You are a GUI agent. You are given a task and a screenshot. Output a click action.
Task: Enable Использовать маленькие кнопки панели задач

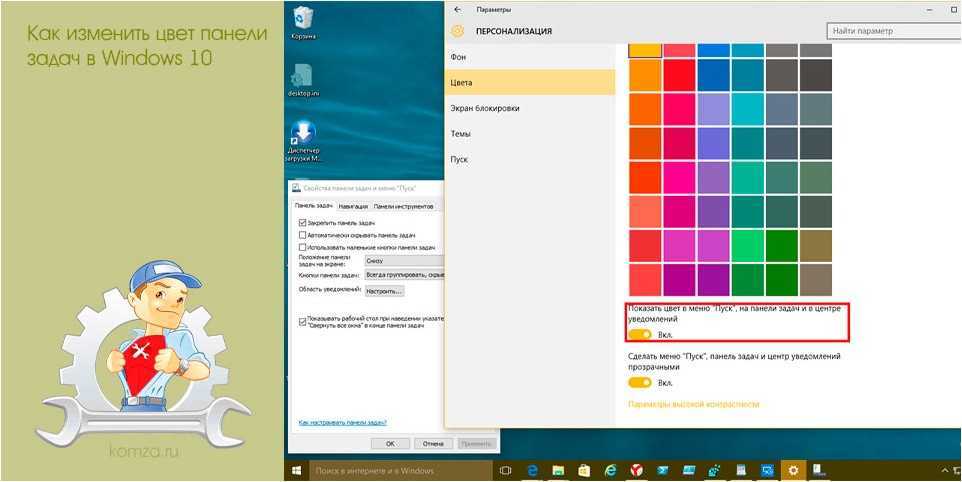click(x=302, y=247)
